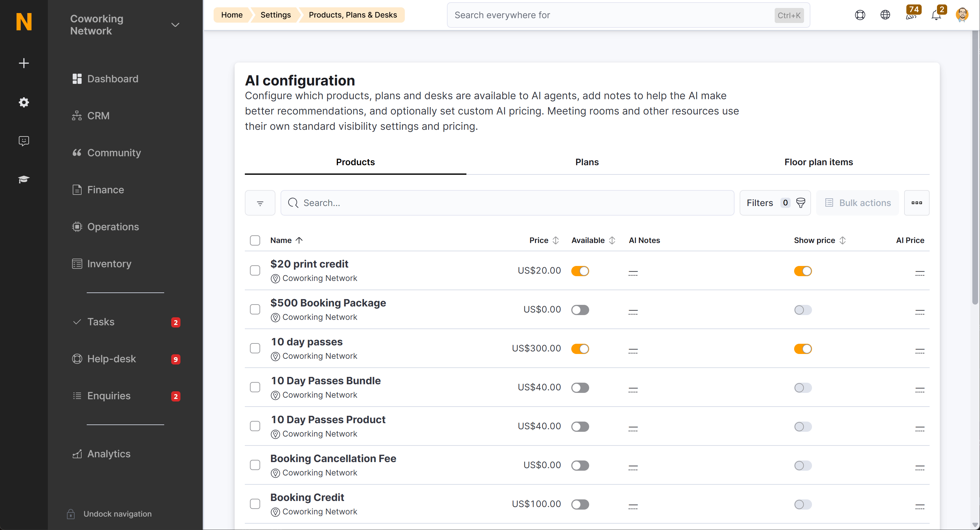Turn on Show price for Booking Cancellation Fee
Image resolution: width=980 pixels, height=530 pixels.
pyautogui.click(x=803, y=465)
